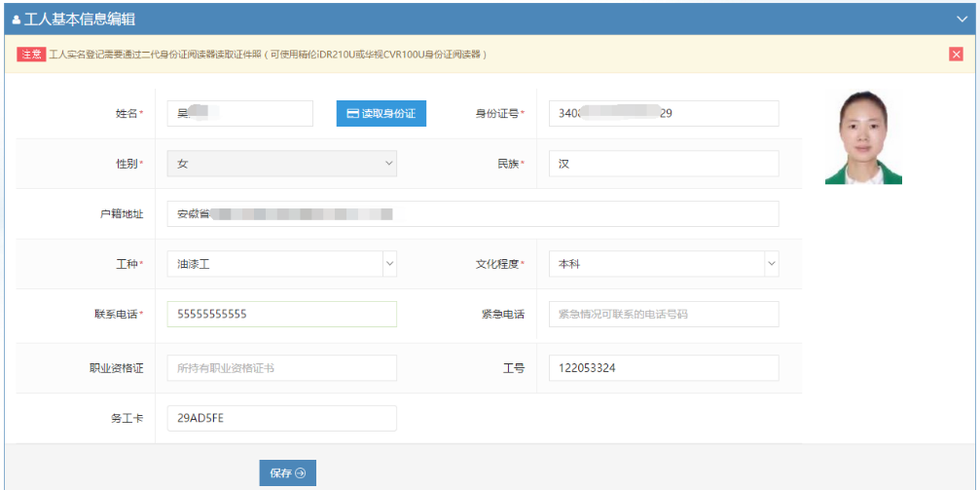Click the 保存 button
The width and height of the screenshot is (980, 490).
(287, 472)
